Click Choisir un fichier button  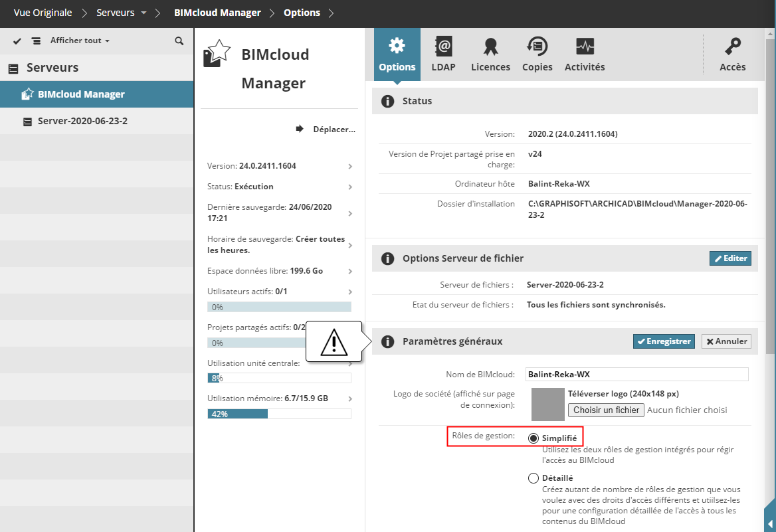point(606,410)
